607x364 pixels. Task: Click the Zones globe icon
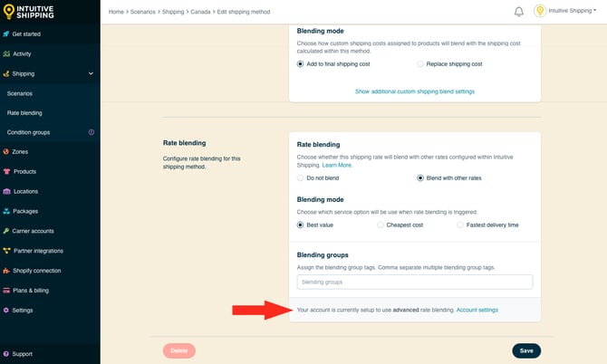pos(5,151)
